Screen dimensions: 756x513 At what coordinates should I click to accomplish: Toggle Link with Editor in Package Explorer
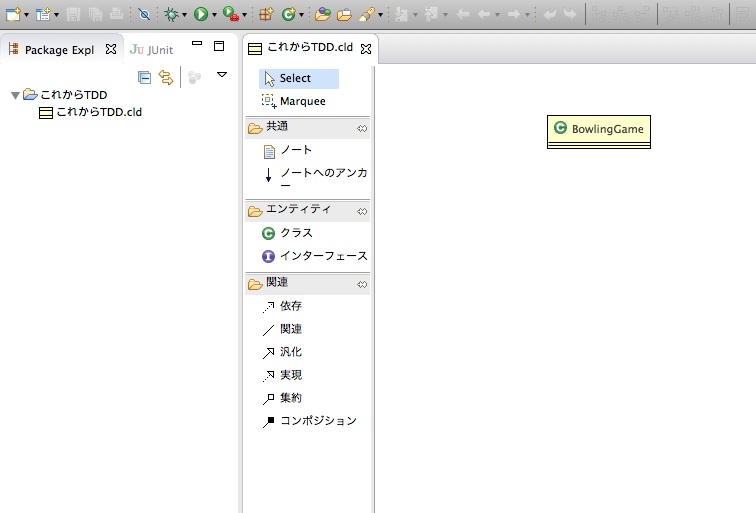pyautogui.click(x=166, y=77)
